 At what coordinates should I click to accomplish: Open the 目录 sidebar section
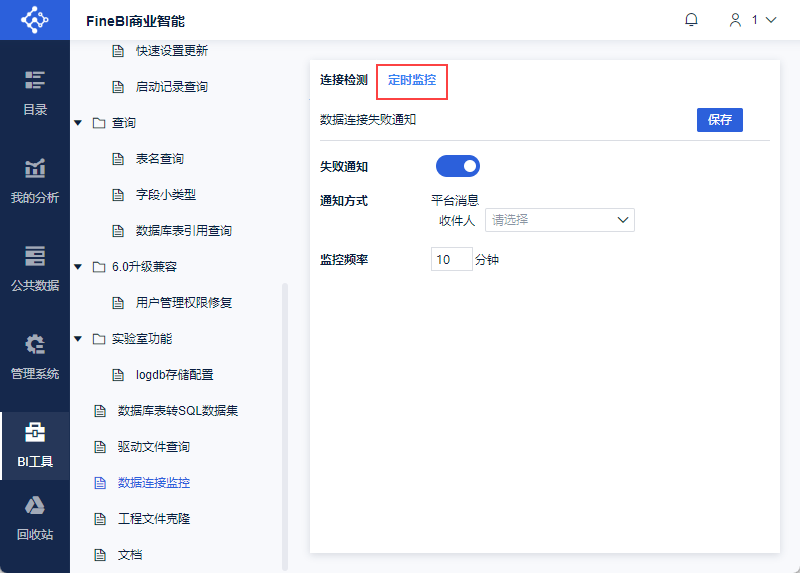click(x=35, y=93)
